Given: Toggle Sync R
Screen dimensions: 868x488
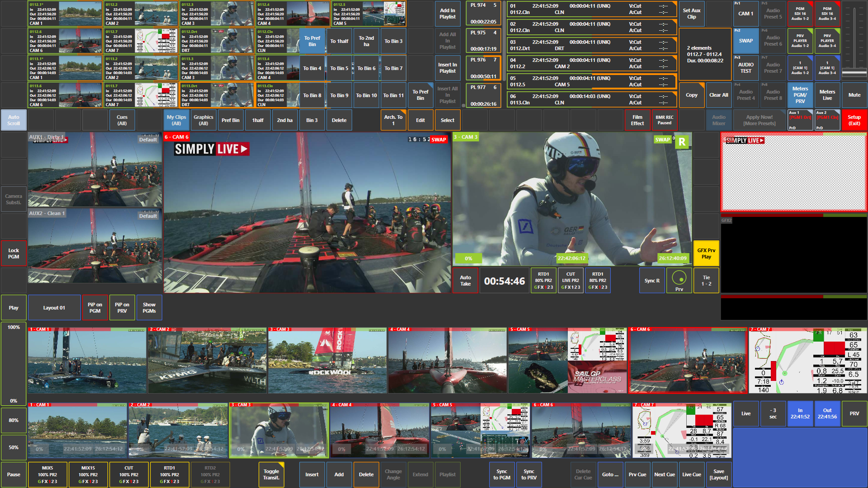Looking at the screenshot, I should coord(652,281).
